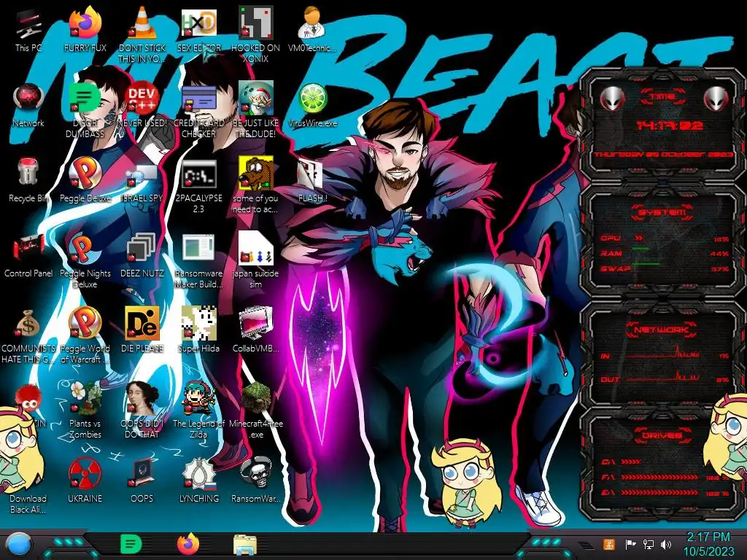Select the FLASH.! desktop icon
The width and height of the screenshot is (747, 560).
[312, 181]
